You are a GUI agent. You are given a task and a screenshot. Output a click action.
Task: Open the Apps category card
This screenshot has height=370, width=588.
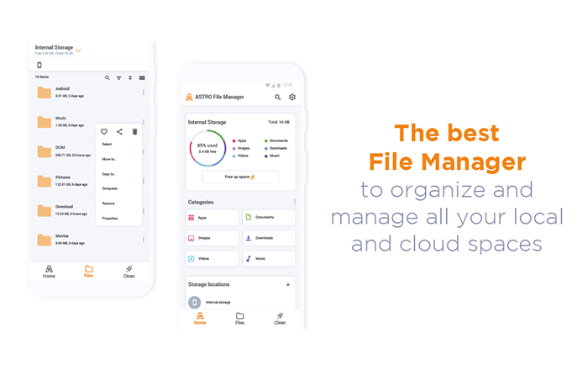[212, 218]
